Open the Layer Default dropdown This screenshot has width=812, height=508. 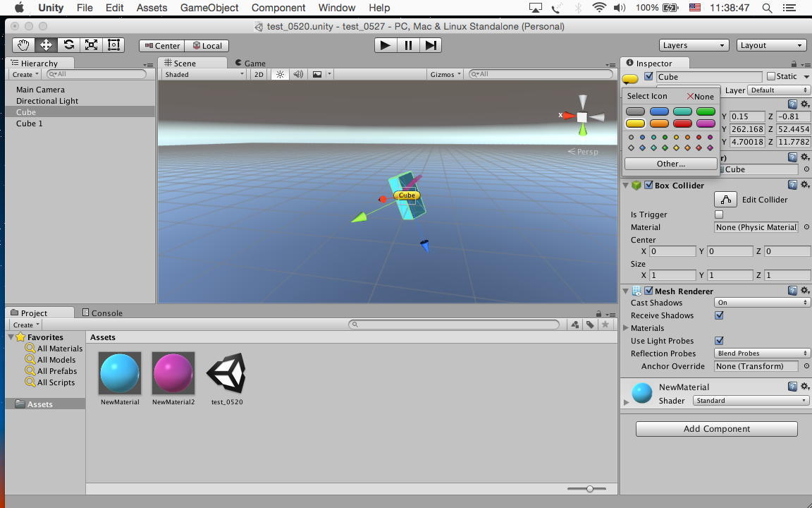pos(779,90)
